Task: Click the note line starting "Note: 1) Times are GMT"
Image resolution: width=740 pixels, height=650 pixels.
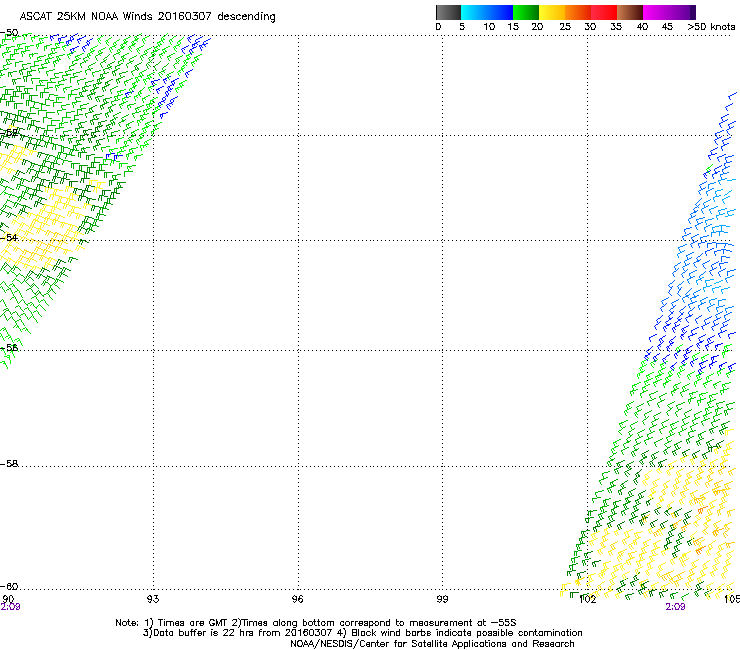Action: 316,623
